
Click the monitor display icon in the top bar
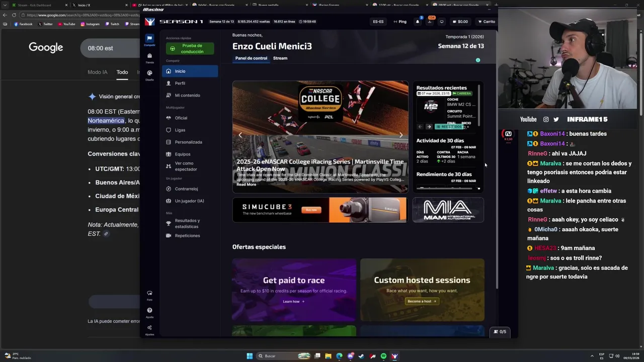[x=442, y=22]
